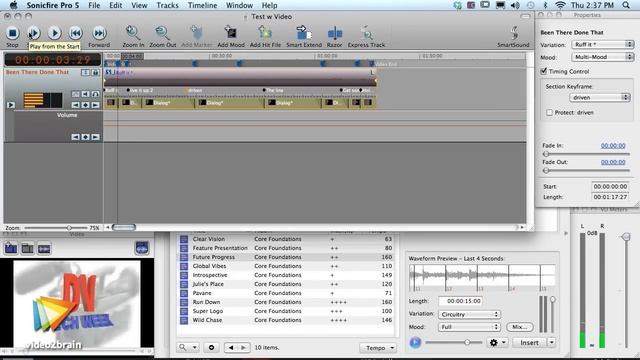Click the Insert button
Image resolution: width=640 pixels, height=360 pixels.
(x=529, y=342)
